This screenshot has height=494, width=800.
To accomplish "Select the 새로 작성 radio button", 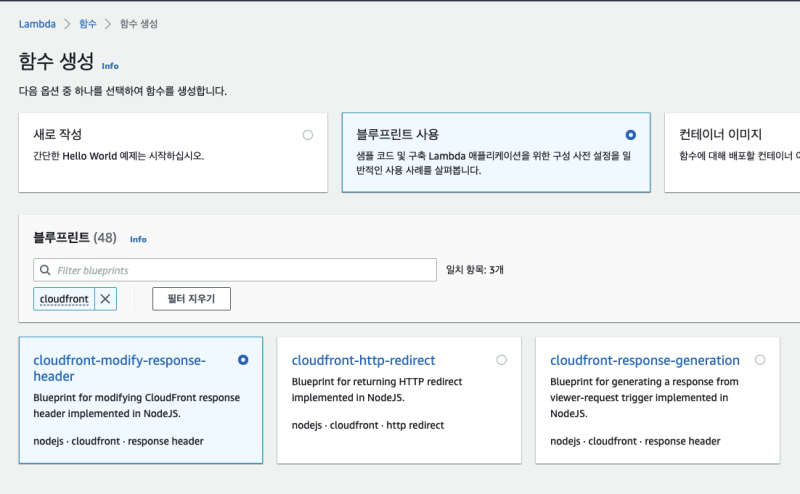I will click(x=307, y=135).
